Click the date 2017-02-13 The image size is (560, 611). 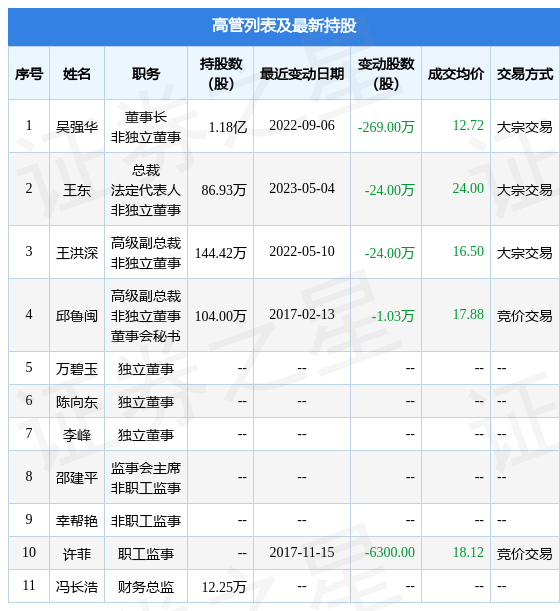pos(302,314)
